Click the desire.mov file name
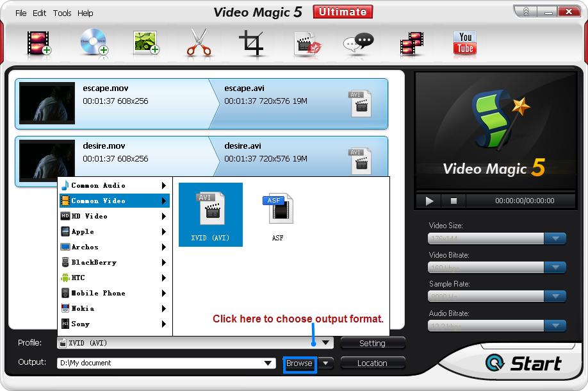The image size is (588, 391). point(104,146)
